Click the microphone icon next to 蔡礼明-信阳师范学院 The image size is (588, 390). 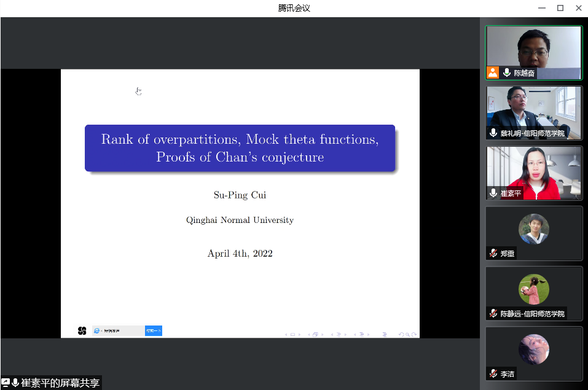[x=493, y=133]
